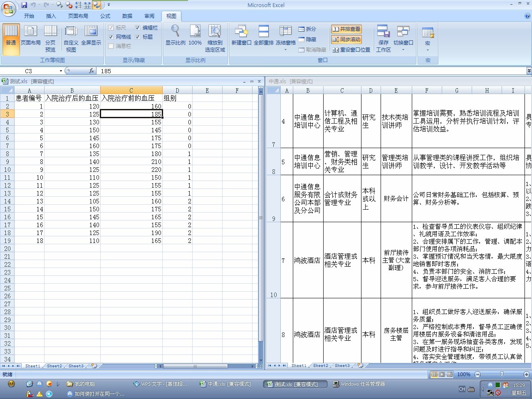
Task: Open the Office button menu
Action: click(x=9, y=8)
